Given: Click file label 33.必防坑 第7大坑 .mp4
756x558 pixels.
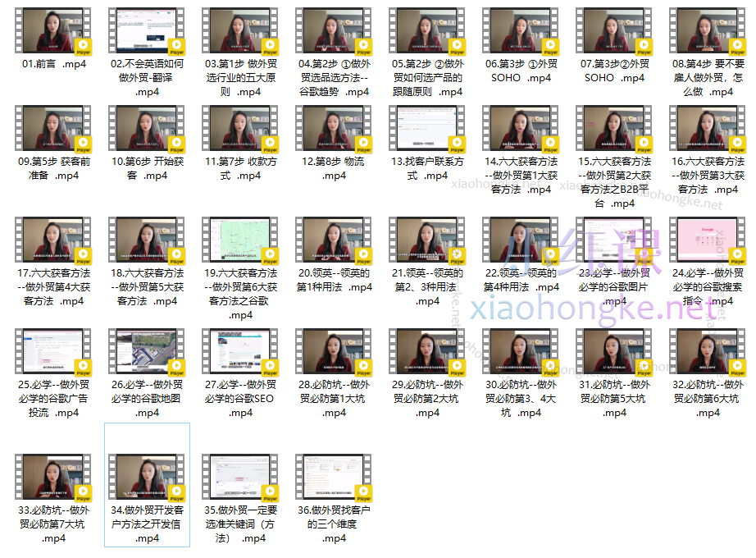Looking at the screenshot, I should click(x=53, y=524).
